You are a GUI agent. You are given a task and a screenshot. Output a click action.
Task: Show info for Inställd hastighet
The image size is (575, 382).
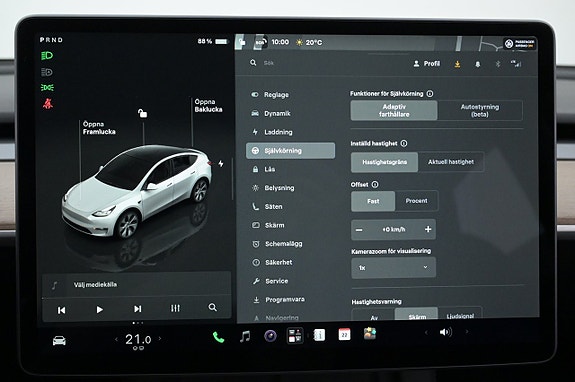point(404,143)
